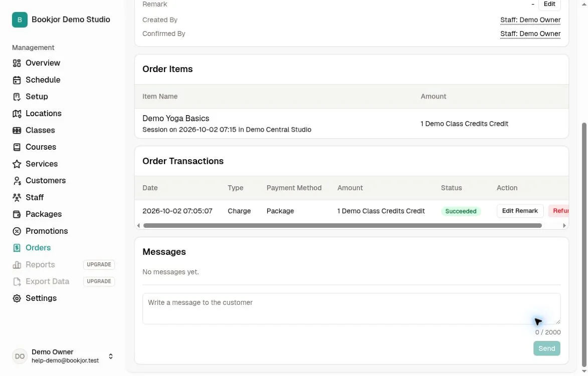Click the customer message text area
588x376 pixels.
(351, 308)
